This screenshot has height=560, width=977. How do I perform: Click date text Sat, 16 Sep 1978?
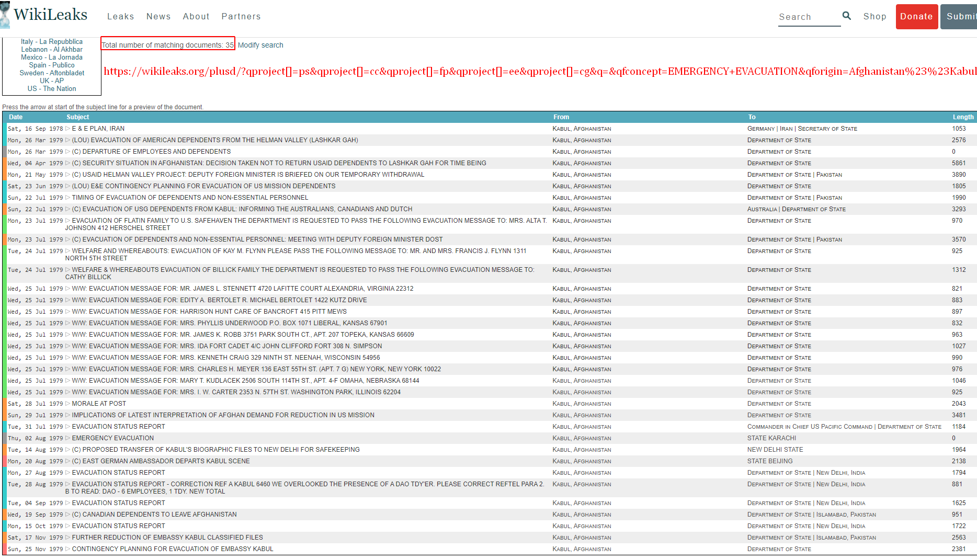[x=35, y=129]
